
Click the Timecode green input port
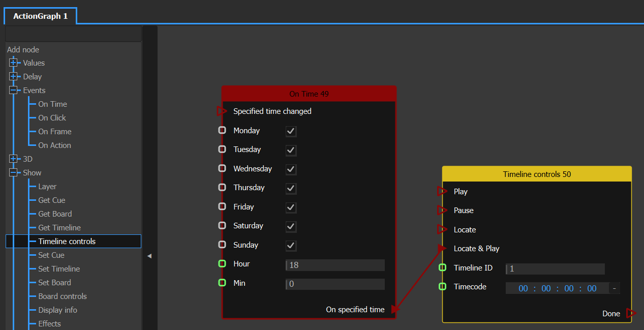(443, 287)
